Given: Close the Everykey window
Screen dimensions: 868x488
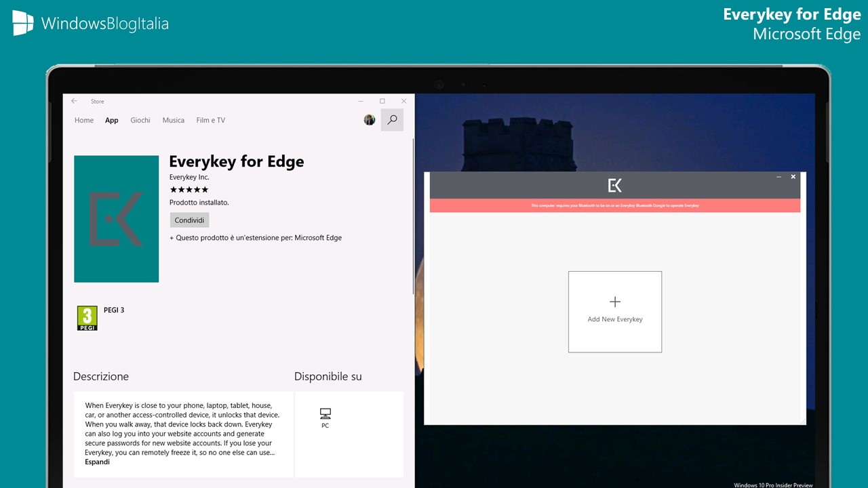Looking at the screenshot, I should point(793,177).
